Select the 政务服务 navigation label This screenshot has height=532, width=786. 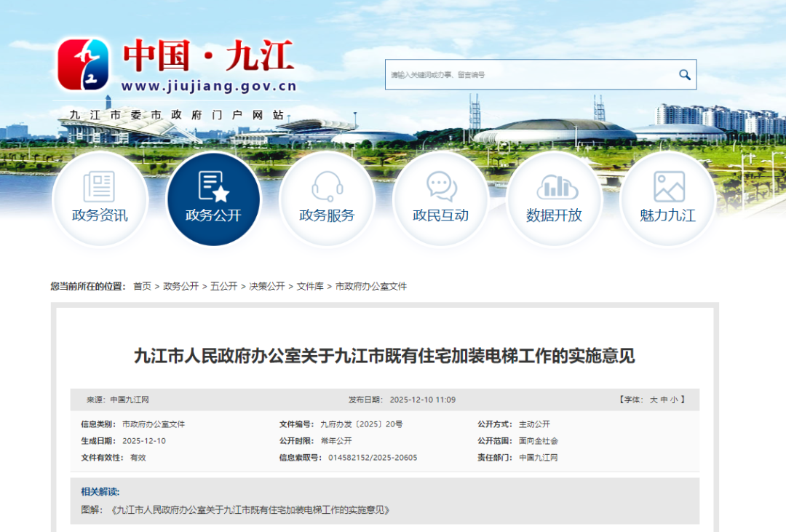[x=327, y=215]
